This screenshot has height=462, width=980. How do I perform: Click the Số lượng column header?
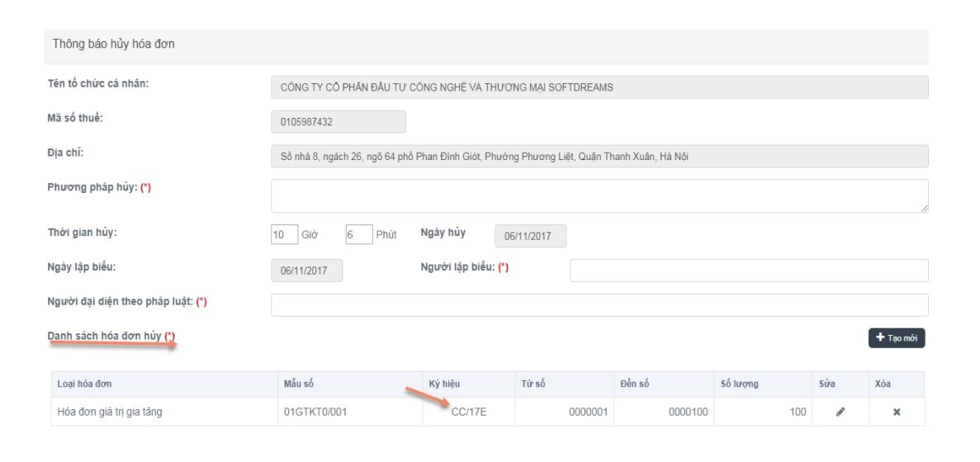[739, 384]
